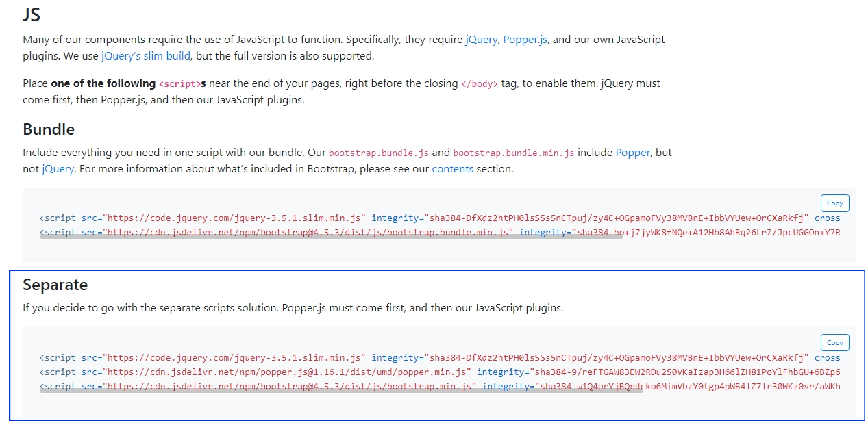Image resolution: width=868 pixels, height=425 pixels.
Task: Open the contents section link
Action: [x=453, y=168]
